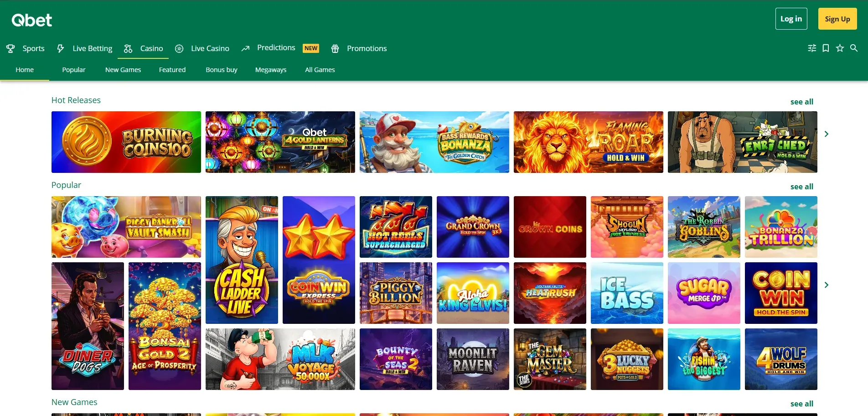
Task: Open the Diner Dogs game
Action: tap(88, 326)
